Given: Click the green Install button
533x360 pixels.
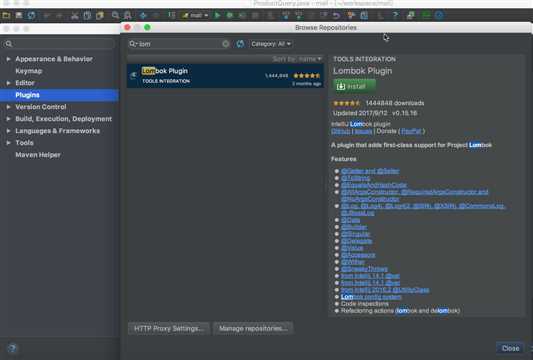Looking at the screenshot, I should tap(354, 86).
